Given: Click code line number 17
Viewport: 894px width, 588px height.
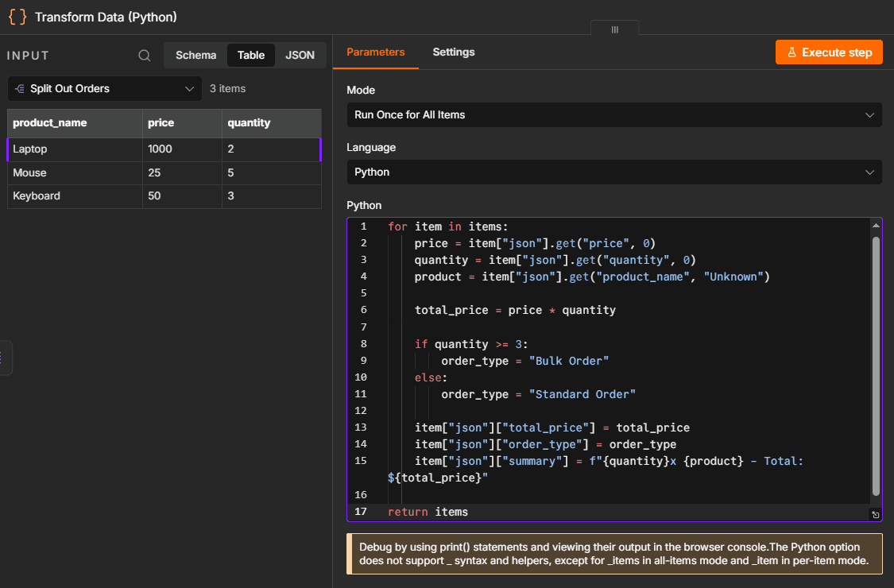Looking at the screenshot, I should click(x=361, y=512).
